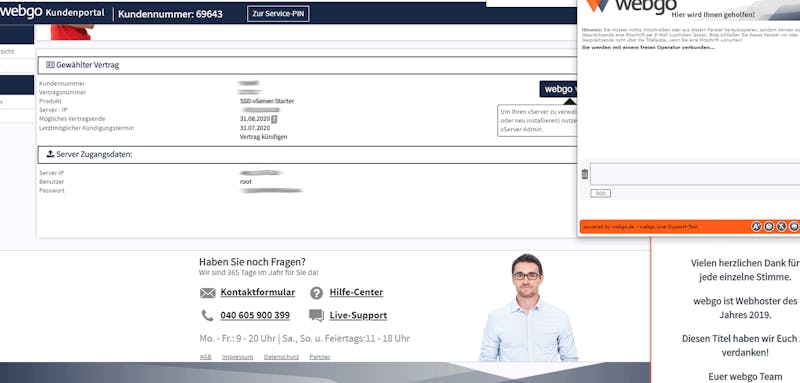Click the envelope icon next to Kontaktformular
The width and height of the screenshot is (800, 383).
(x=207, y=293)
